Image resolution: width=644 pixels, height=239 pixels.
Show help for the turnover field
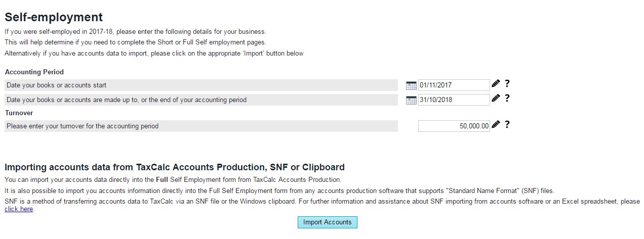[x=507, y=124]
